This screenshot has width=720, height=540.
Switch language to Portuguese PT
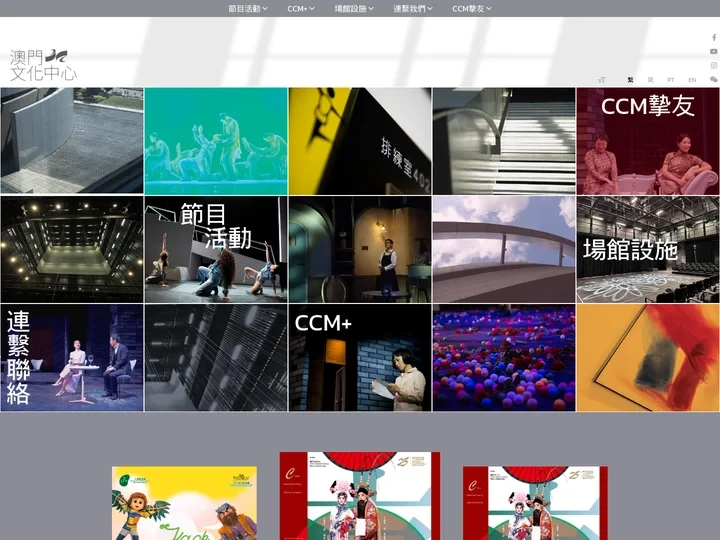(671, 80)
